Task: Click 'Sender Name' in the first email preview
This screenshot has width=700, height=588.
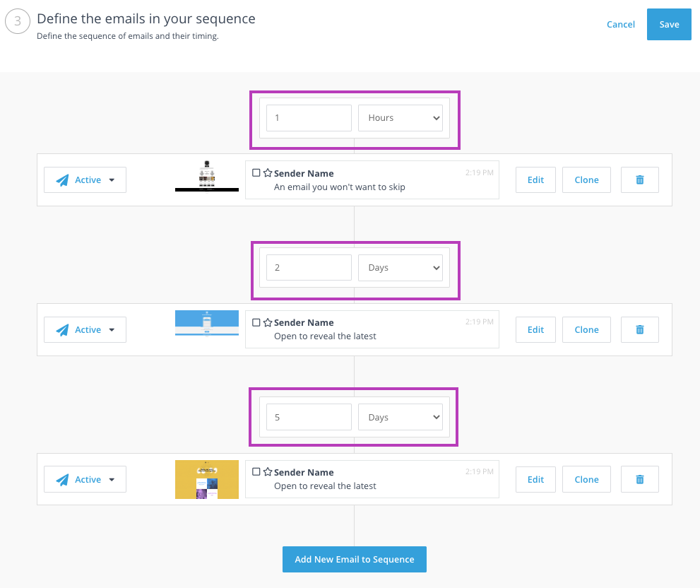Action: (x=304, y=173)
